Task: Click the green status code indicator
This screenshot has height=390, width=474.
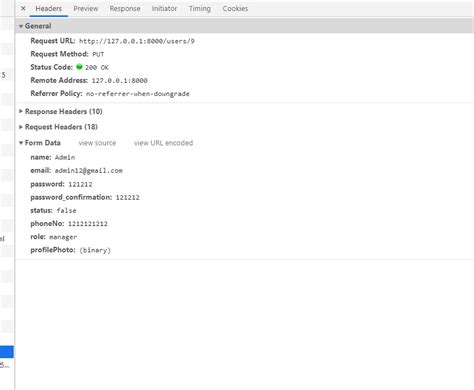Action: coord(79,67)
